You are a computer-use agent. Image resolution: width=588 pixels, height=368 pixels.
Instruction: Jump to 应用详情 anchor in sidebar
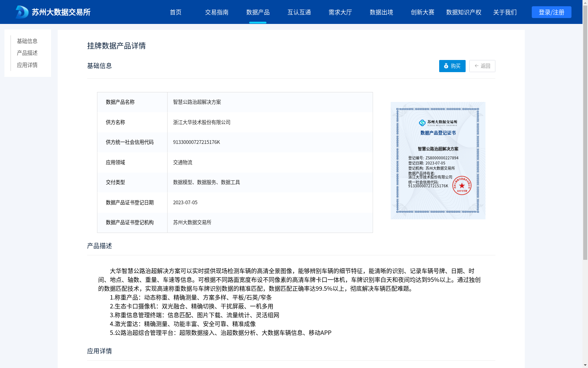click(x=27, y=65)
